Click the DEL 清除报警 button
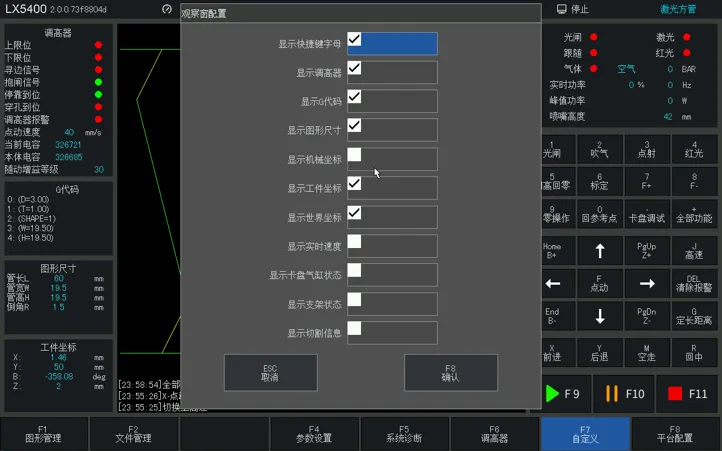Viewport: 722px width, 451px height. pos(694,283)
